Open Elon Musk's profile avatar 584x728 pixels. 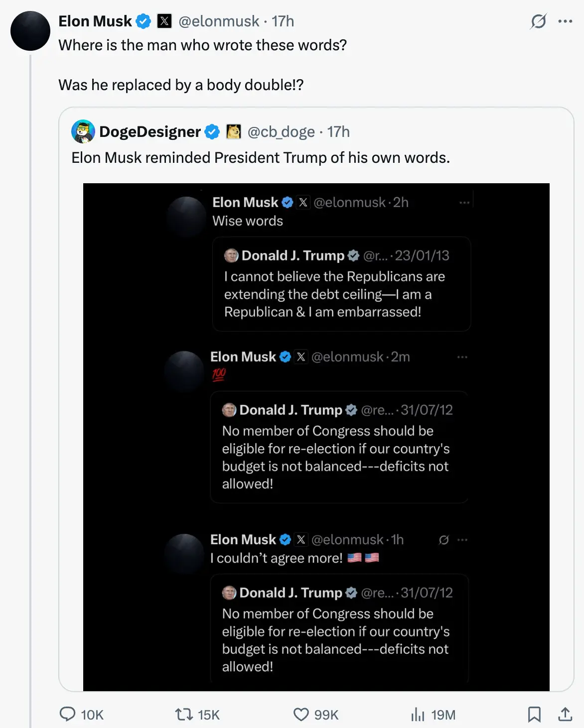(30, 31)
